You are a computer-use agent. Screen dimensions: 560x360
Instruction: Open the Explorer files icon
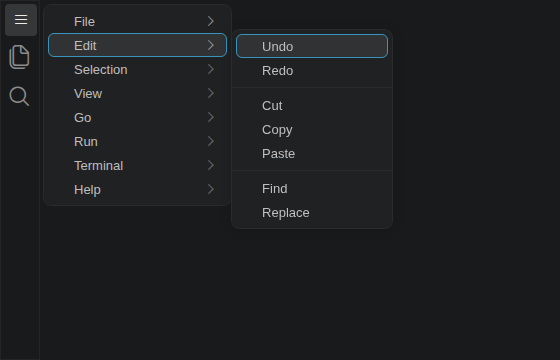(x=19, y=57)
